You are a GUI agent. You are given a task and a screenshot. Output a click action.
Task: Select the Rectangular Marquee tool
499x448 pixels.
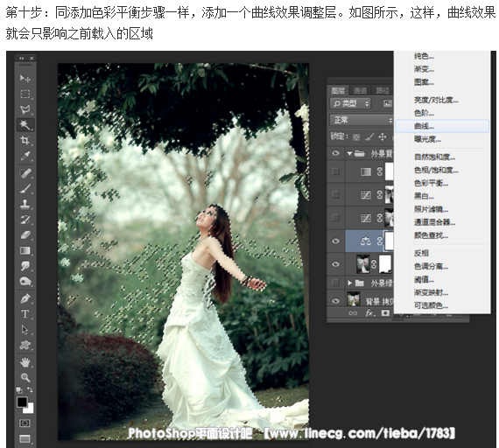tap(25, 94)
